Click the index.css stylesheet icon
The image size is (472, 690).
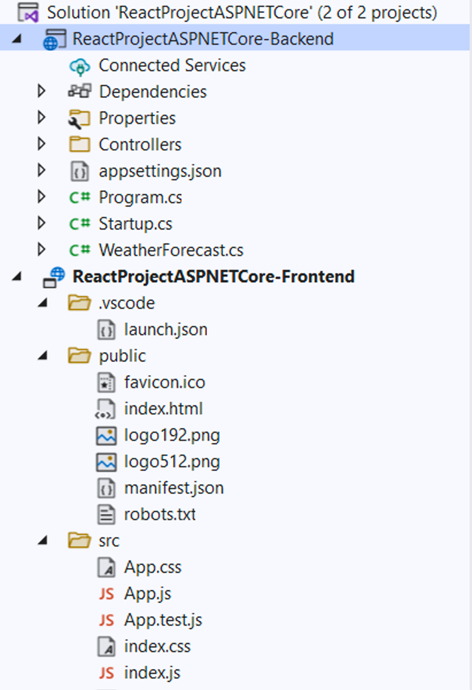106,647
